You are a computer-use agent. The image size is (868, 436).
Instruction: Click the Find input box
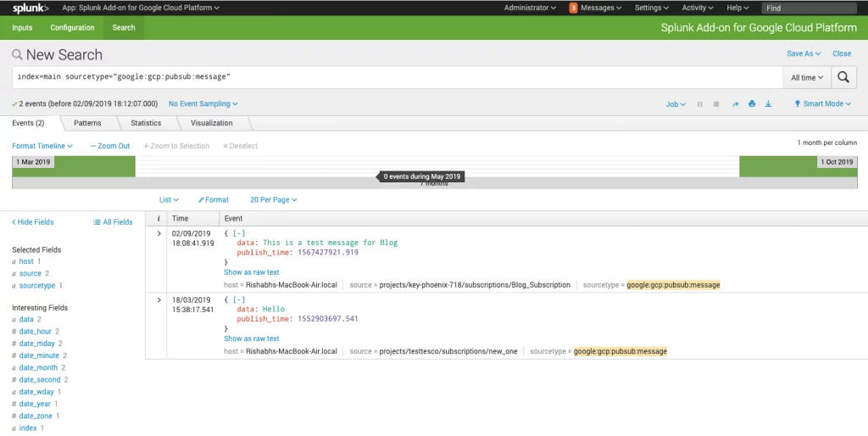tap(809, 8)
